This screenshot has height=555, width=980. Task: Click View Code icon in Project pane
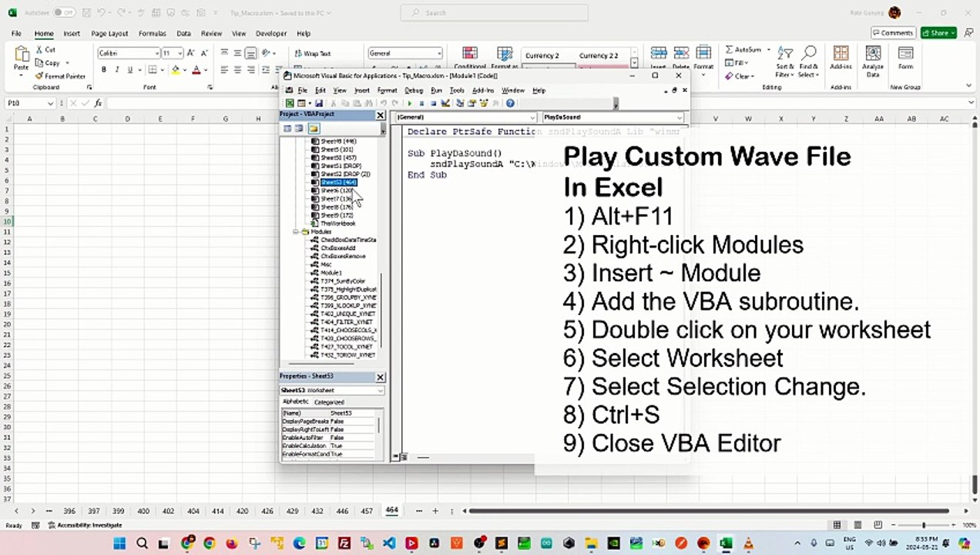click(x=287, y=129)
